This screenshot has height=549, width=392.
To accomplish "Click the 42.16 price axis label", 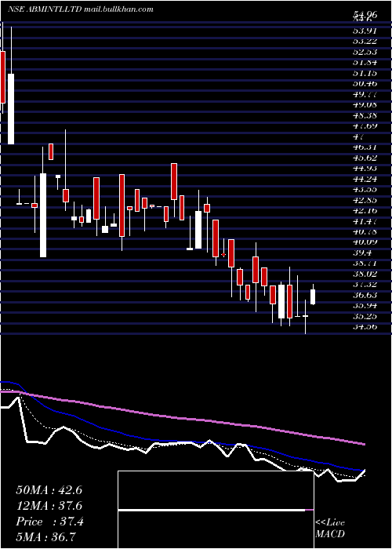I will click(x=365, y=210).
